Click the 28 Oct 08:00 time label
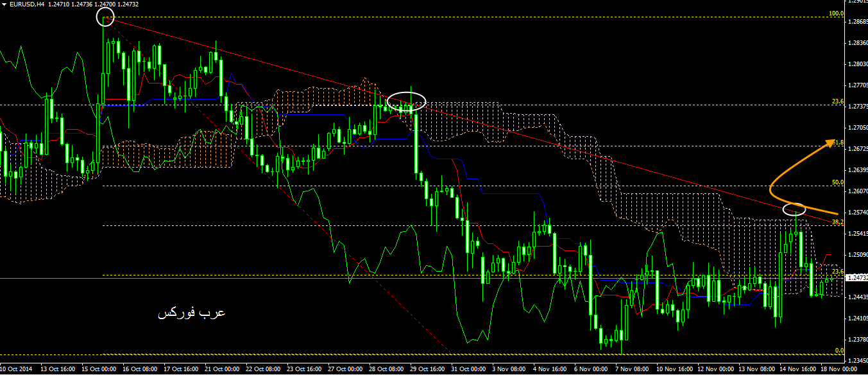 point(386,370)
